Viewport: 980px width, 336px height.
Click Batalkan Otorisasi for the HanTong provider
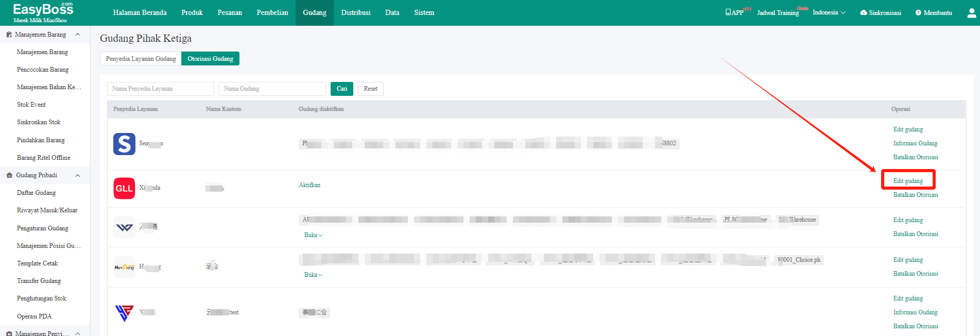(916, 274)
